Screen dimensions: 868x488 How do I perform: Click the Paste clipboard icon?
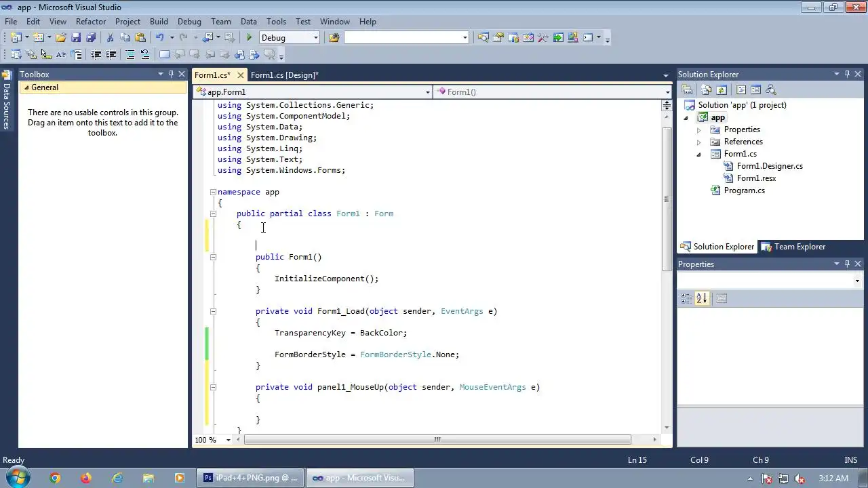[x=140, y=37]
